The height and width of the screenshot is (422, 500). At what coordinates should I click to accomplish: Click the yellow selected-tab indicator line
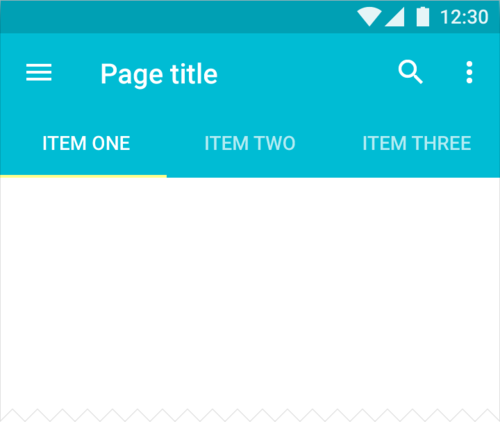[83, 176]
